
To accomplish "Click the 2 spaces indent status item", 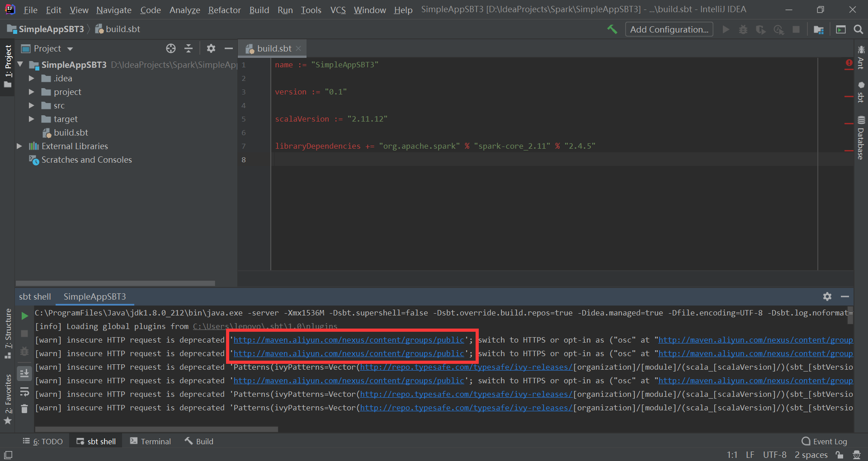I will point(811,455).
